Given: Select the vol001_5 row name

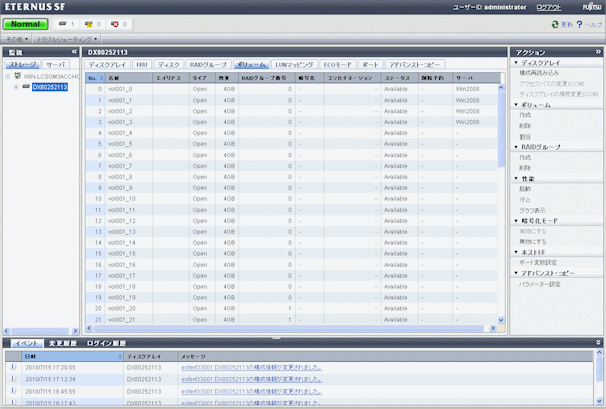Looking at the screenshot, I should pyautogui.click(x=120, y=144).
